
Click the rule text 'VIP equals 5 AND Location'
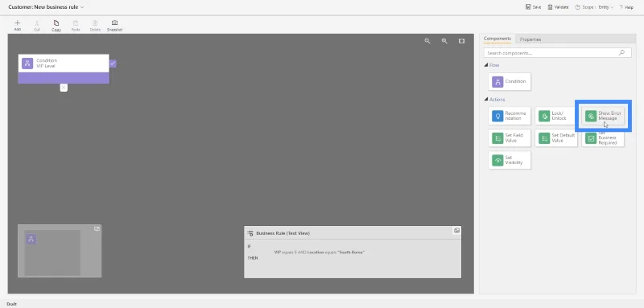299,253
